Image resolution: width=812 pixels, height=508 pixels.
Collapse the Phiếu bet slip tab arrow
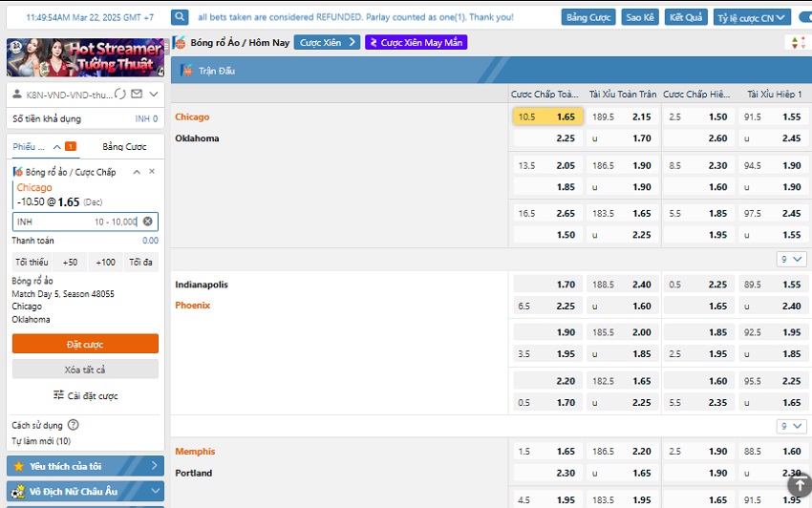[x=57, y=147]
